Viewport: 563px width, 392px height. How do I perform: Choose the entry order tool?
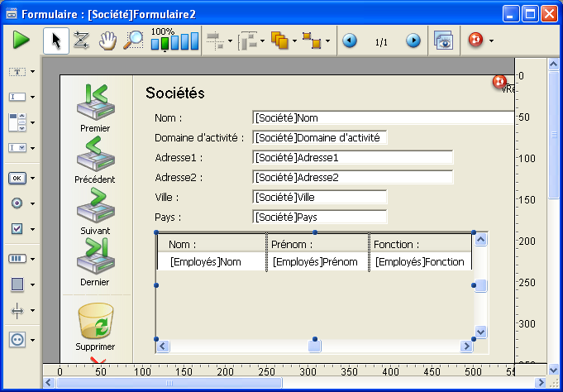click(81, 40)
